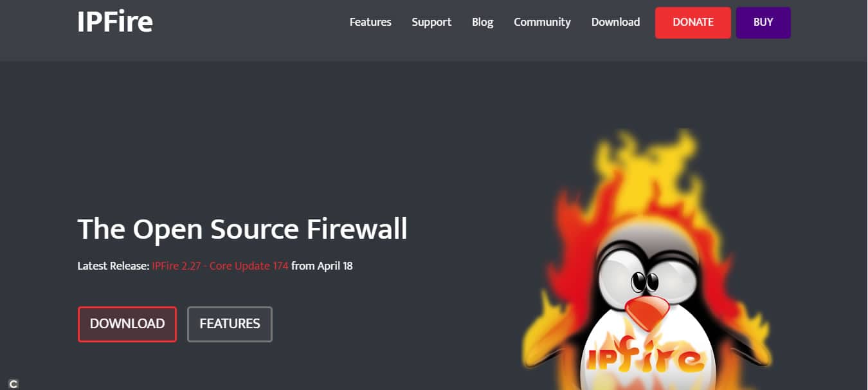
Task: Open the Blog section
Action: click(482, 22)
